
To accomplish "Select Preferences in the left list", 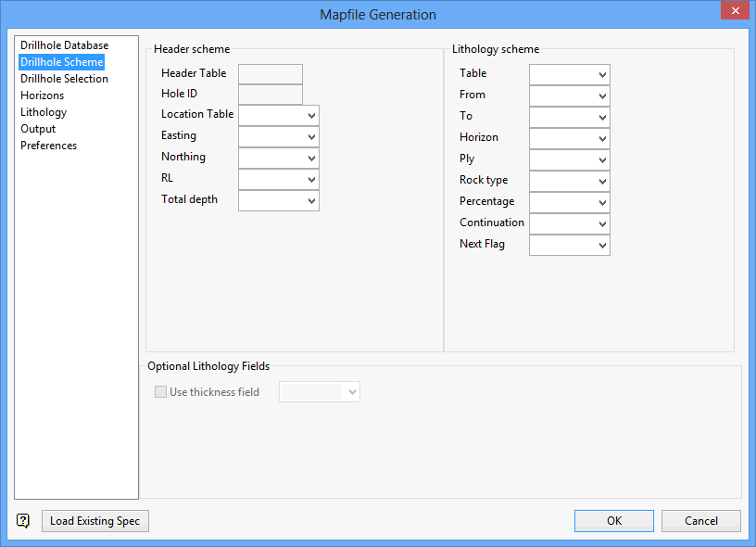I will tap(48, 146).
